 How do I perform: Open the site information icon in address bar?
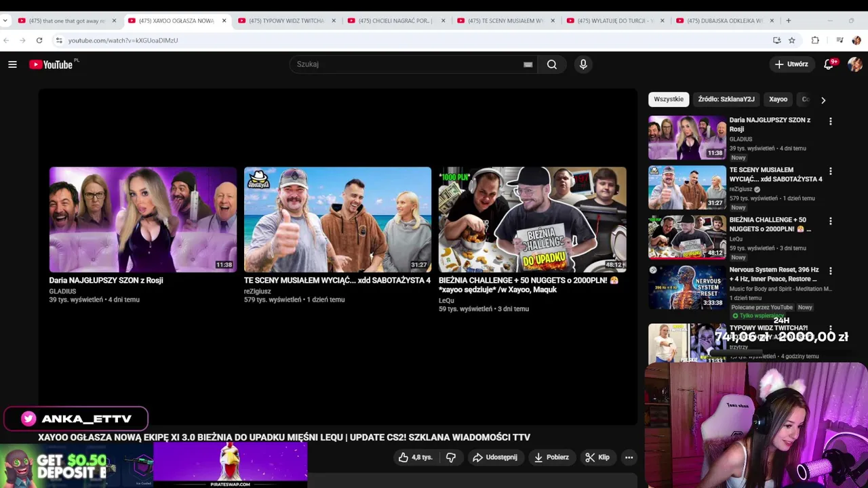pyautogui.click(x=59, y=40)
